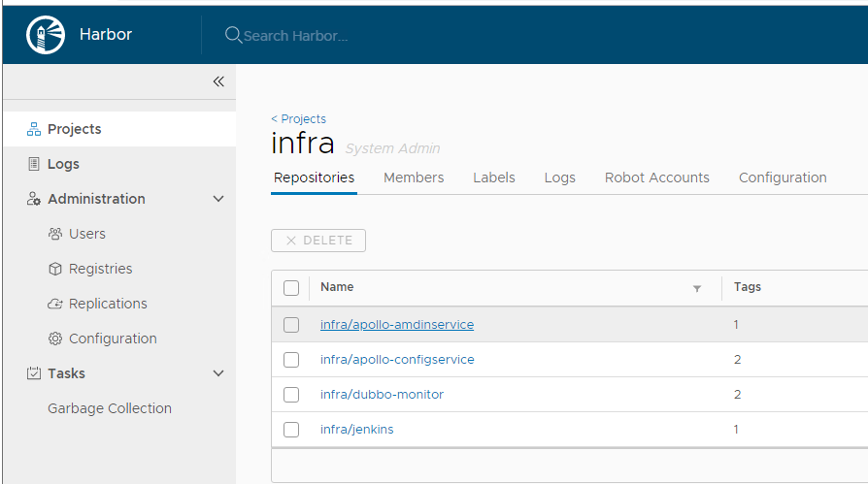Open the infra/dubbo-monitor repository link
The image size is (868, 484).
tap(382, 395)
